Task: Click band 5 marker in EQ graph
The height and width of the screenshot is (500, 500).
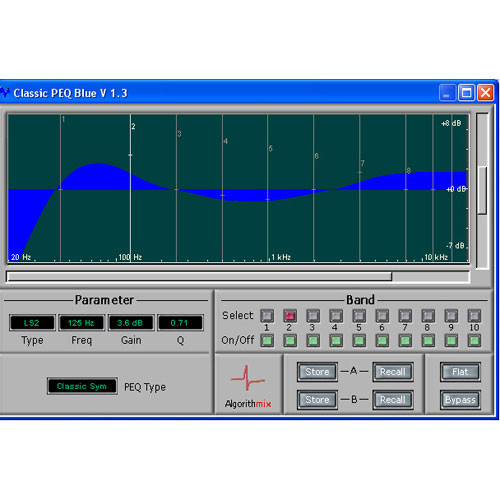Action: [268, 199]
